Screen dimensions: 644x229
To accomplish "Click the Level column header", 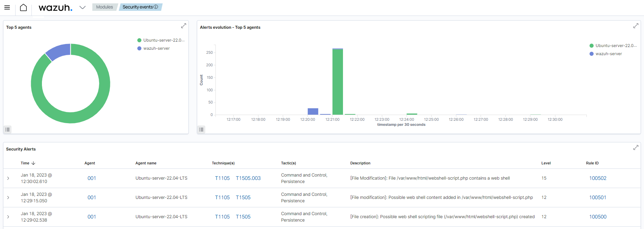I will [546, 163].
